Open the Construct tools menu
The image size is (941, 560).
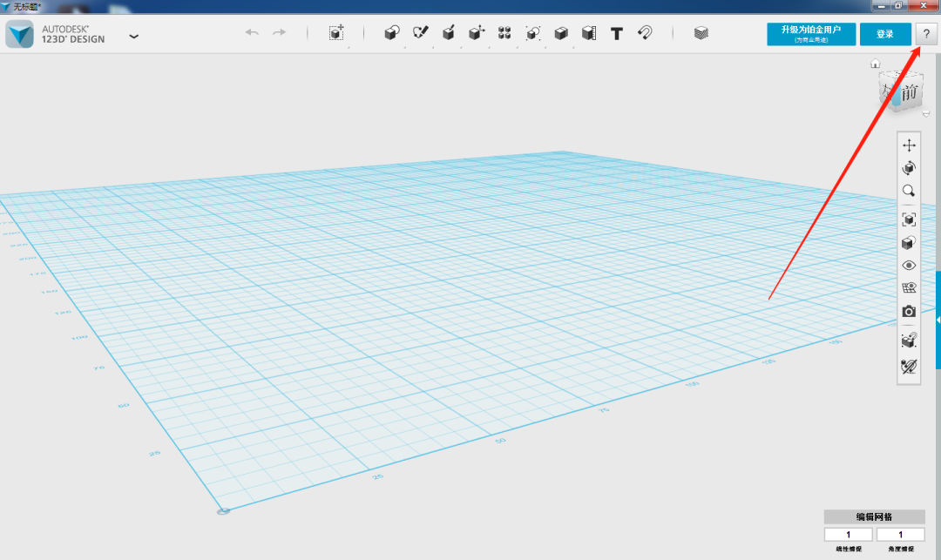pos(449,32)
